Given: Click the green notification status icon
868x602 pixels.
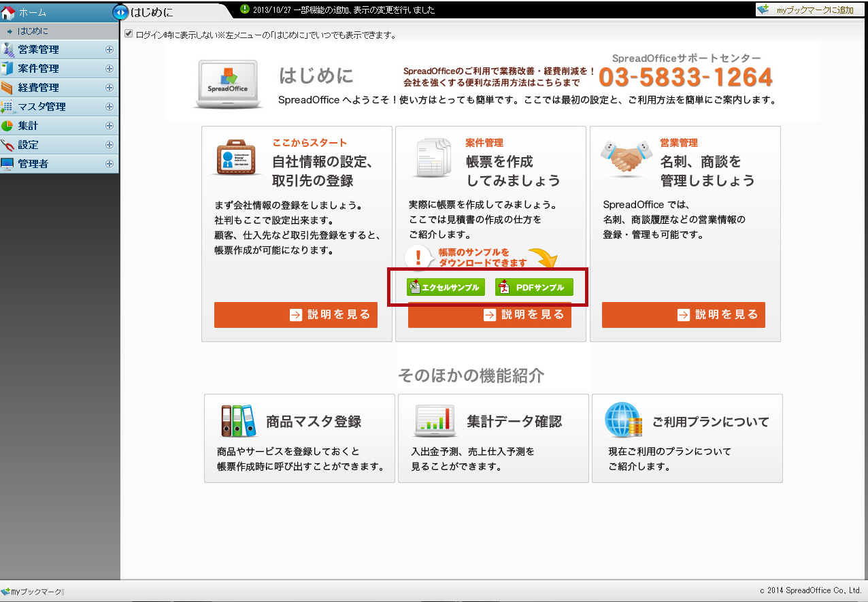Looking at the screenshot, I should (245, 9).
